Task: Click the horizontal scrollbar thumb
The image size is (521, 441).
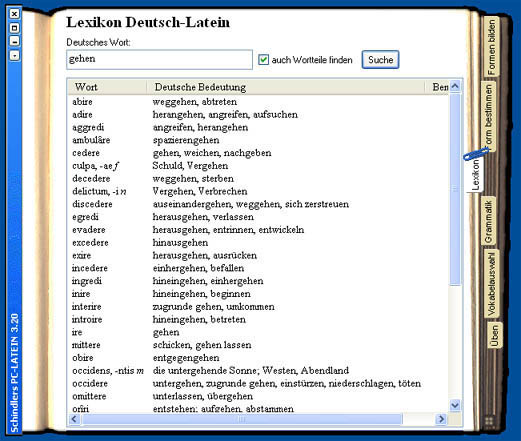Action: point(241,419)
